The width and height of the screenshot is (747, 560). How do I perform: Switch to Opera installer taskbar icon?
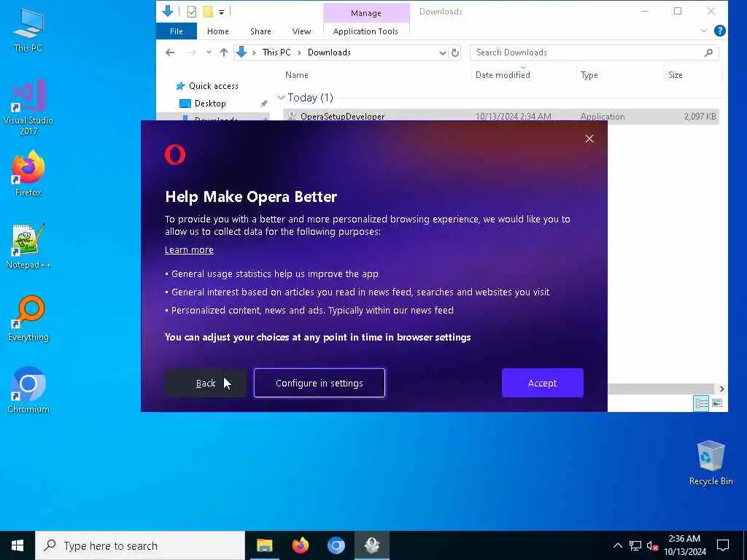tap(371, 545)
